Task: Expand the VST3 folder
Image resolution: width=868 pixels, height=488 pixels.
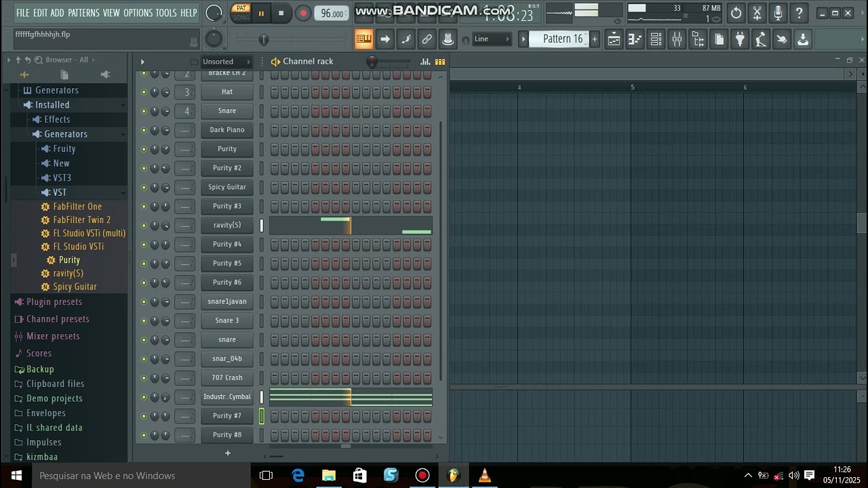Action: click(62, 178)
